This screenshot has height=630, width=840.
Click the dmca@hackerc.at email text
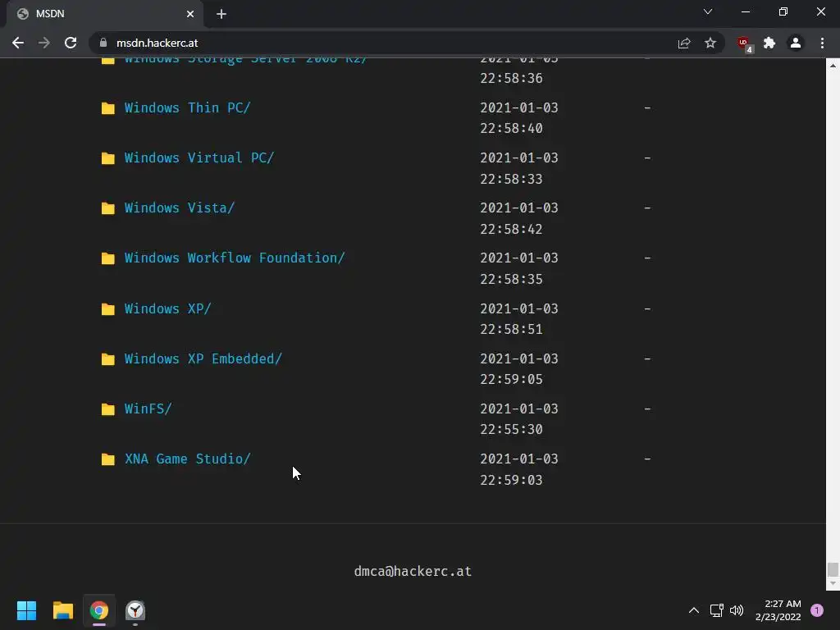[413, 572]
